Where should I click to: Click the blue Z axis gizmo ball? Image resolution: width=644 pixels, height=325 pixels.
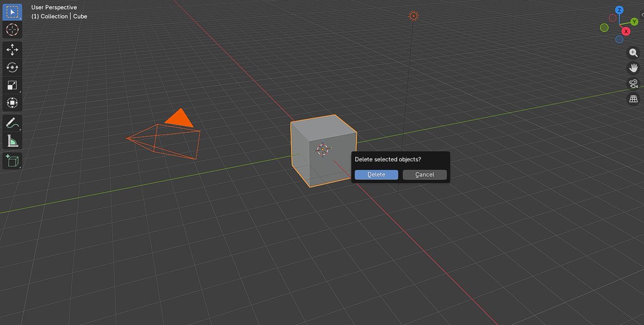619,10
